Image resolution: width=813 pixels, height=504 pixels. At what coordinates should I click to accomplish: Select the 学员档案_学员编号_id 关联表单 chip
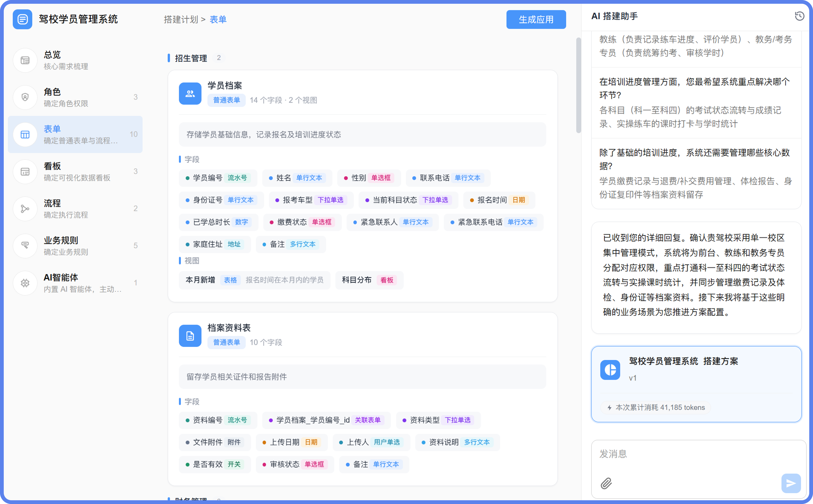(326, 420)
